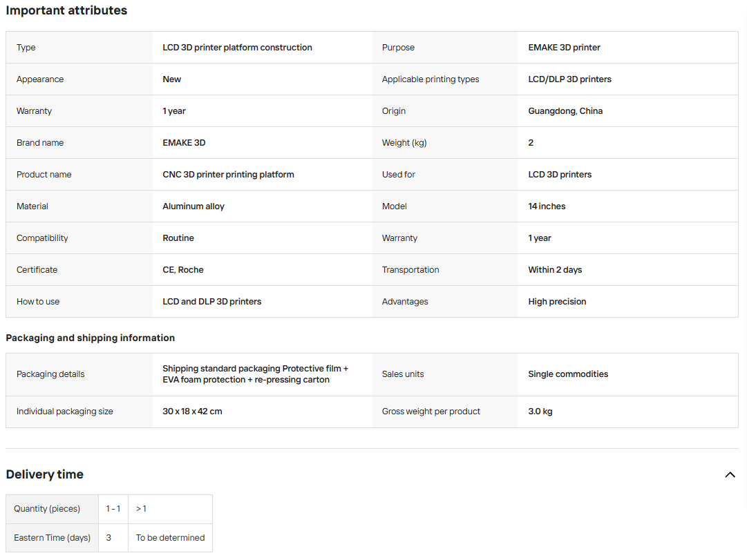Click the Delivery time heading

pos(45,474)
